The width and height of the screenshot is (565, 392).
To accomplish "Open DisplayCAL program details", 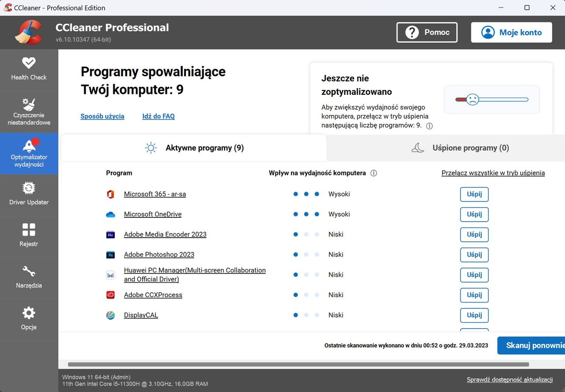I will (141, 315).
